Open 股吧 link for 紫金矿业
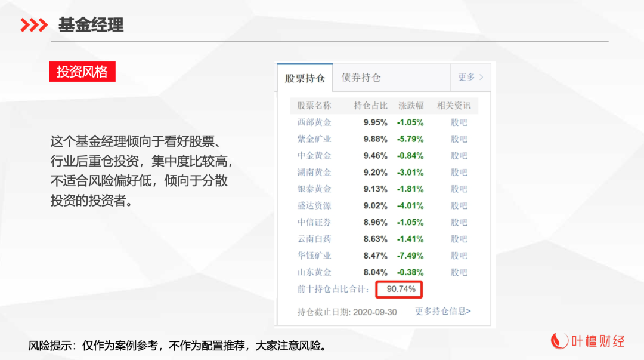Viewport: 644px width, 360px height. tap(459, 139)
